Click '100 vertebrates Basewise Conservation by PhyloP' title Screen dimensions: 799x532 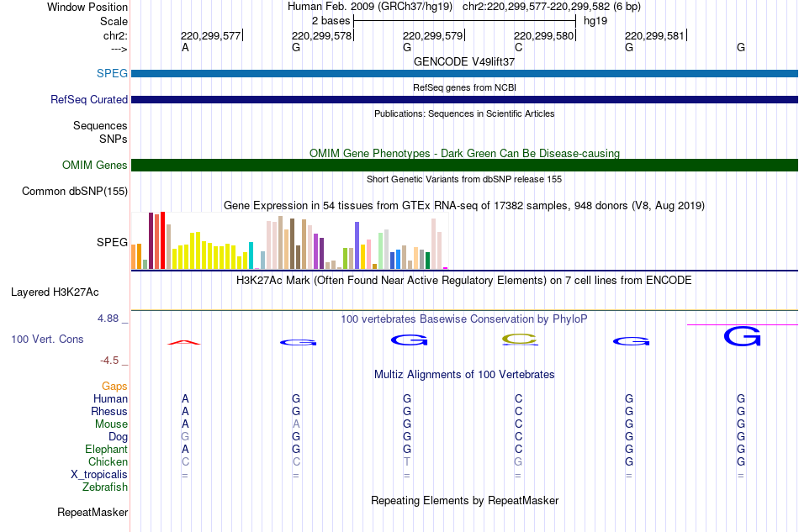tap(464, 319)
